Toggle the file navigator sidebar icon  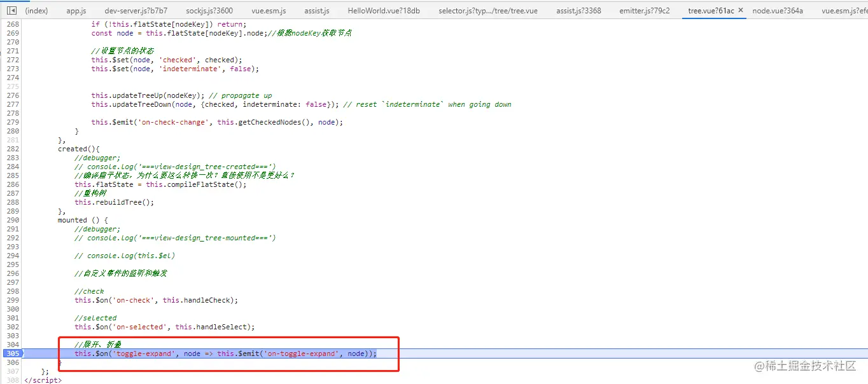coord(11,11)
